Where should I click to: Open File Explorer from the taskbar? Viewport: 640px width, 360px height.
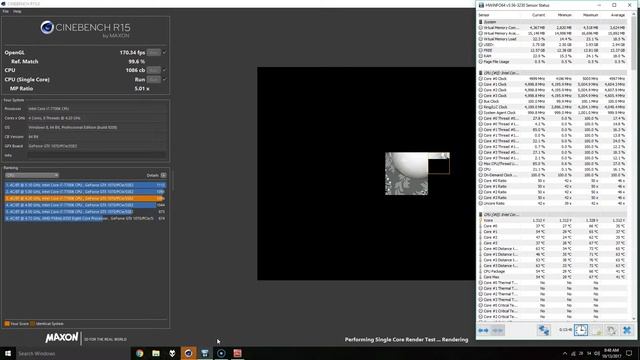tap(156, 353)
